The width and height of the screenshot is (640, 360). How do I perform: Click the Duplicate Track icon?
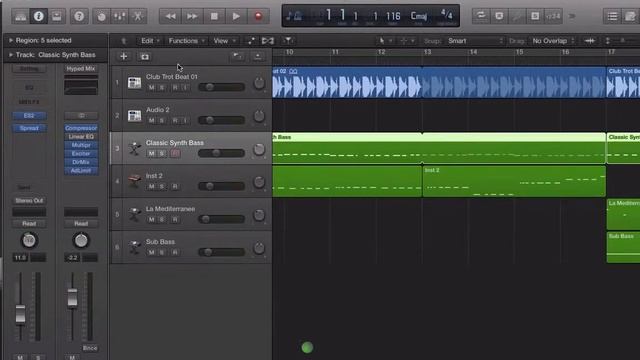point(145,56)
